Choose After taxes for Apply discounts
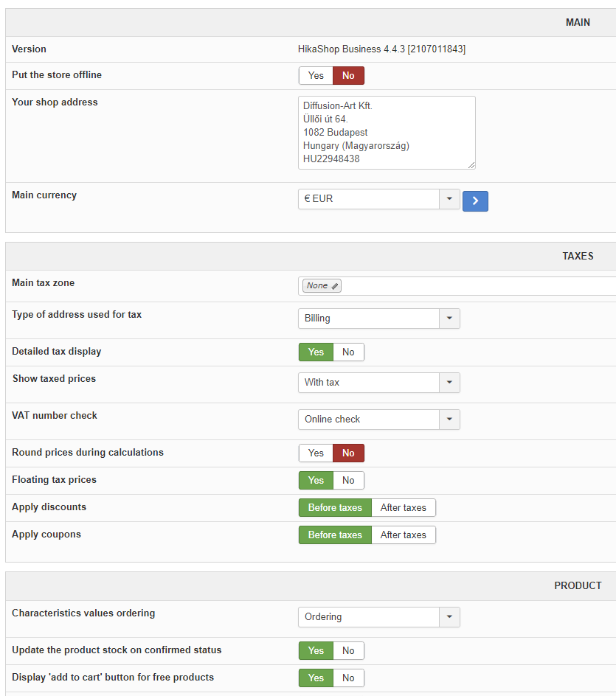This screenshot has width=616, height=696. click(403, 508)
